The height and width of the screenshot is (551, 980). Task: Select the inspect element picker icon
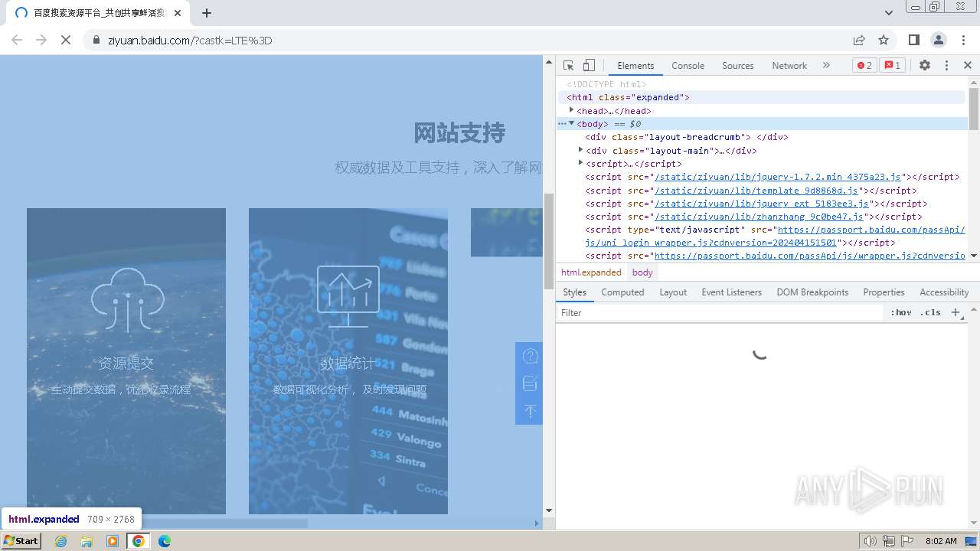coord(568,66)
